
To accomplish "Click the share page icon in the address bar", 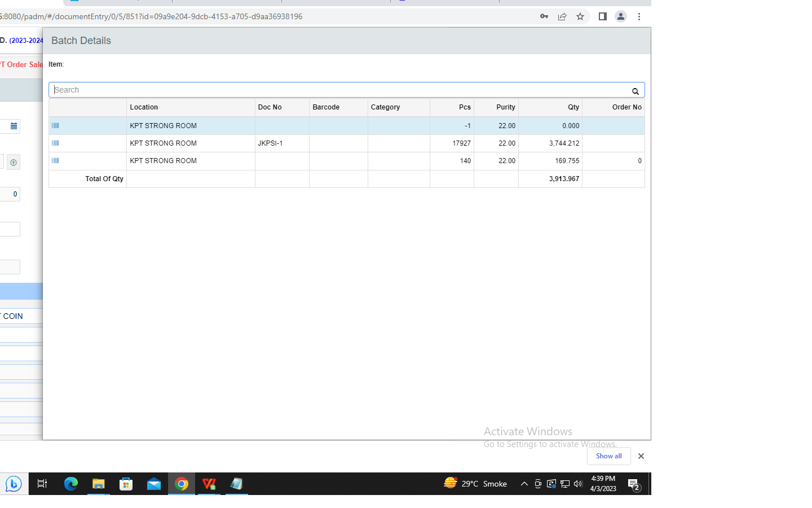I will [x=562, y=16].
